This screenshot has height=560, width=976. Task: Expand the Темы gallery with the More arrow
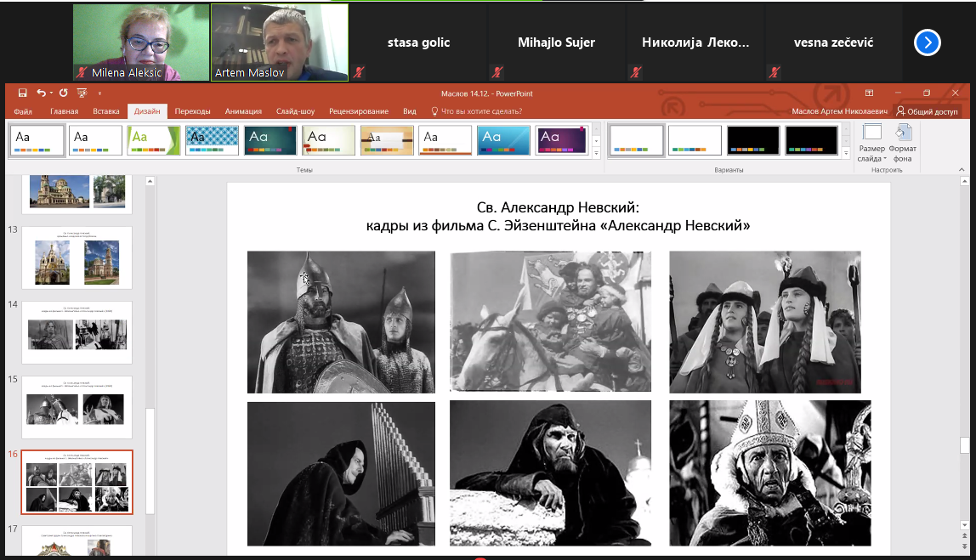(x=596, y=152)
